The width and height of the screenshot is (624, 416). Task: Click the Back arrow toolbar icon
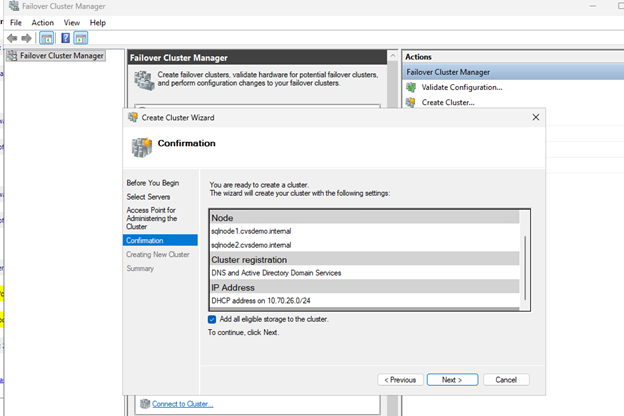(12, 38)
